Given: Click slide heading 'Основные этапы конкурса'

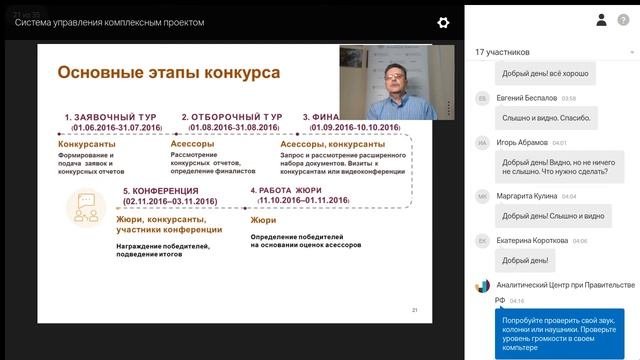Looking at the screenshot, I should tap(169, 73).
